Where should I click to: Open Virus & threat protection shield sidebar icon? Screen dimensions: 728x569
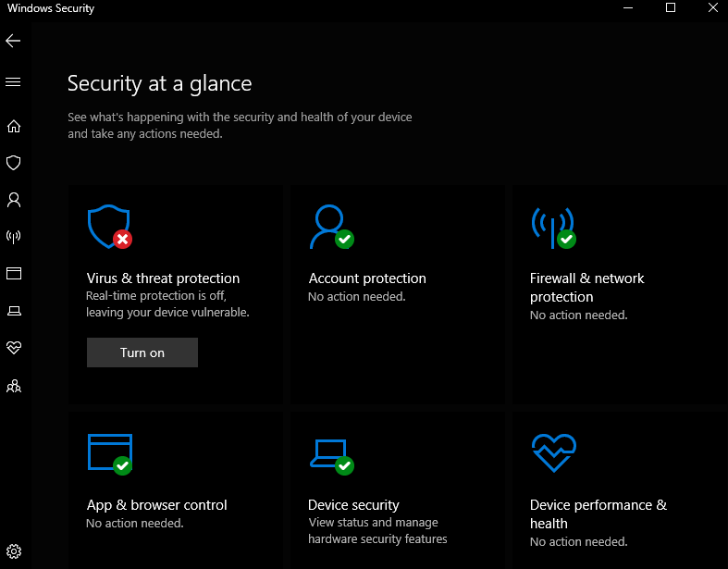coord(14,163)
